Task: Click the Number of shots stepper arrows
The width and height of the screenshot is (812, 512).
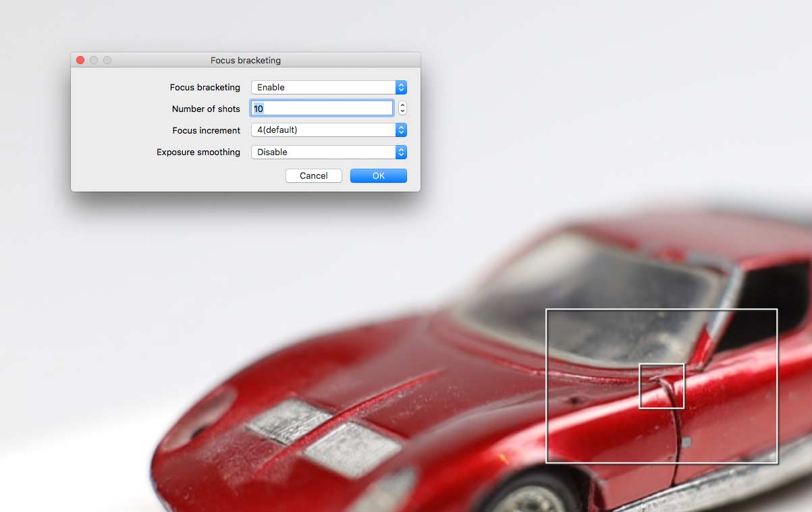Action: click(x=402, y=108)
